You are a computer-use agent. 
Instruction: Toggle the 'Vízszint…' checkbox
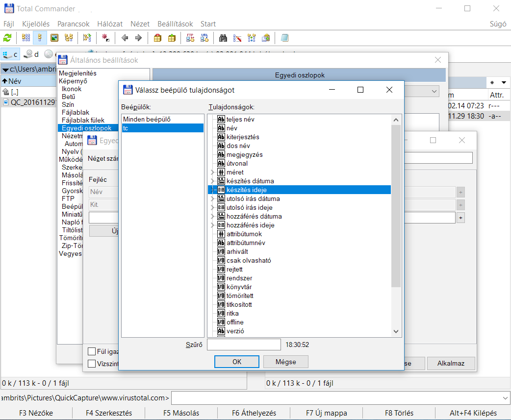click(92, 364)
